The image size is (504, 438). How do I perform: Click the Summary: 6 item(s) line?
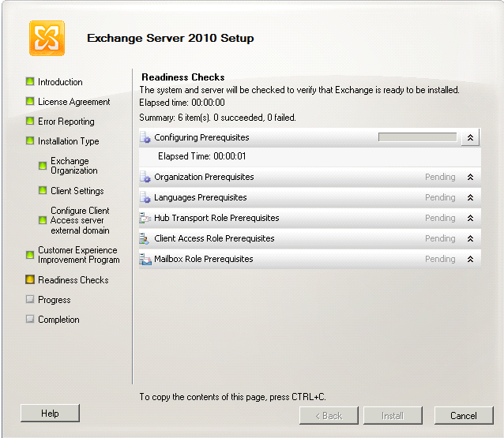pos(217,118)
